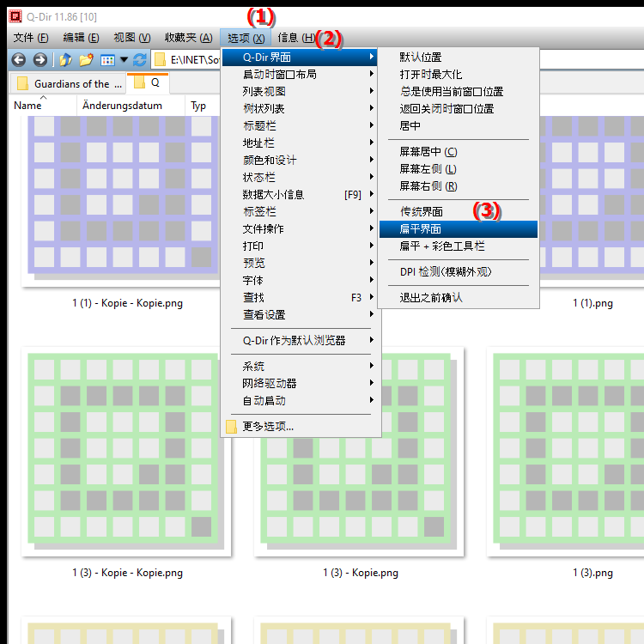Choose 打开时最大化 option
644x644 pixels.
click(459, 75)
